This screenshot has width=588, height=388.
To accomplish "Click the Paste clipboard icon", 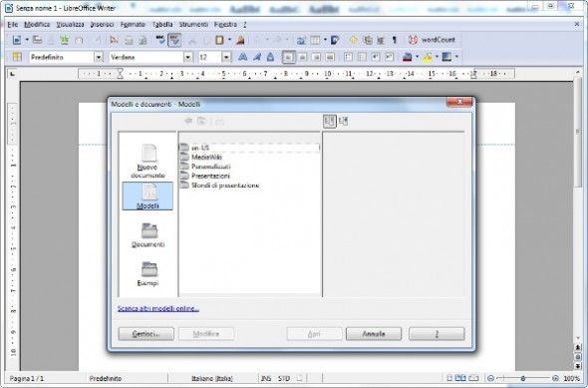I will click(x=219, y=40).
